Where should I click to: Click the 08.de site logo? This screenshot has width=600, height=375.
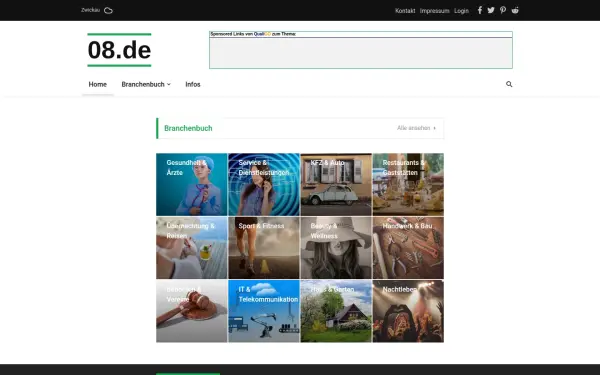click(x=119, y=50)
